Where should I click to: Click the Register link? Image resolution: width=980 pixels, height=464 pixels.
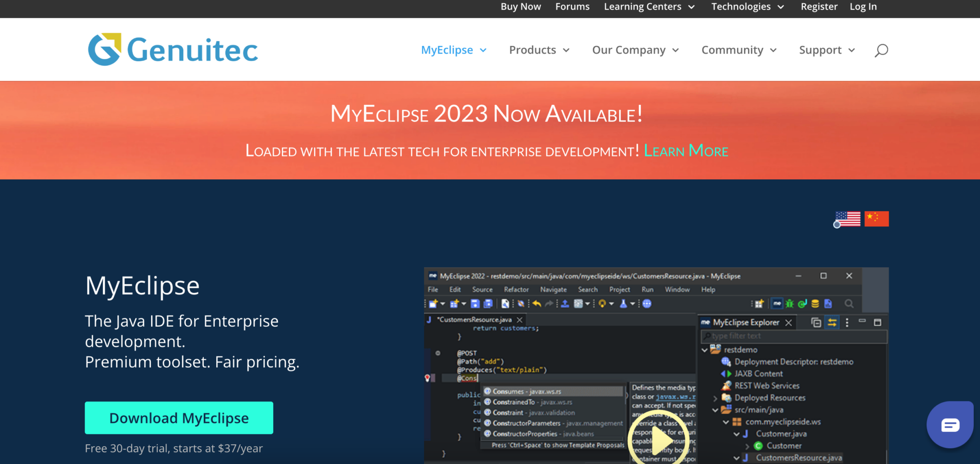point(819,7)
